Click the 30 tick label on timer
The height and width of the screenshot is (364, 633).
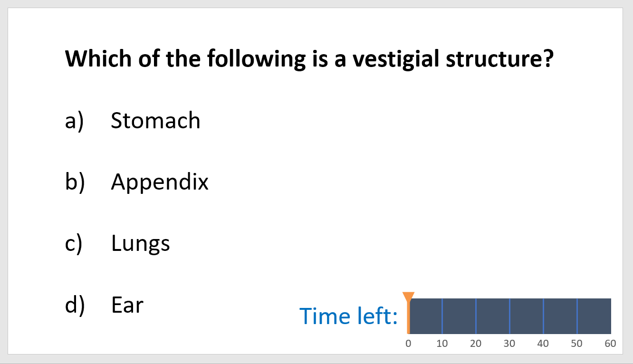pyautogui.click(x=509, y=344)
